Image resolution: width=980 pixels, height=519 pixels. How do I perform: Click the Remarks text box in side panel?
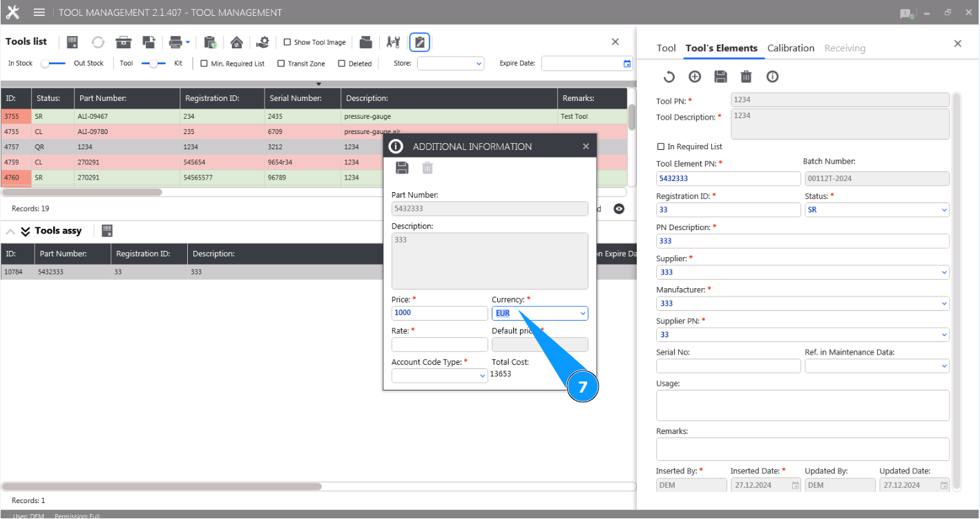[803, 449]
